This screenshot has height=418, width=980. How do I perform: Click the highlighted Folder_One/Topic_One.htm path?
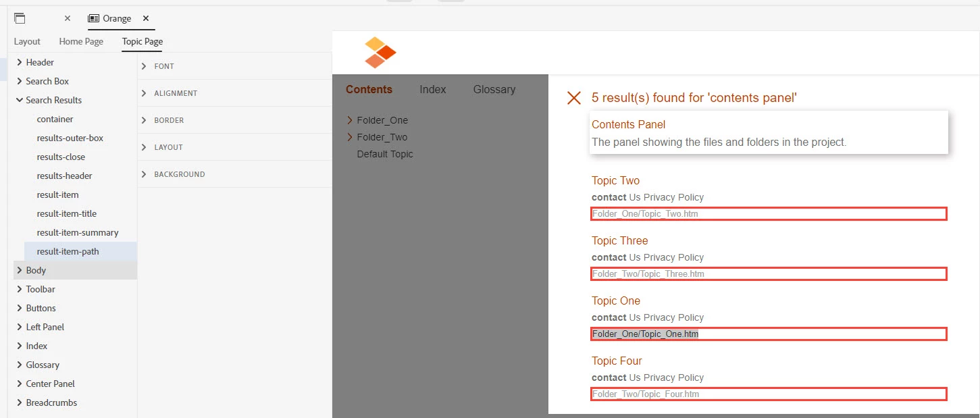[645, 334]
